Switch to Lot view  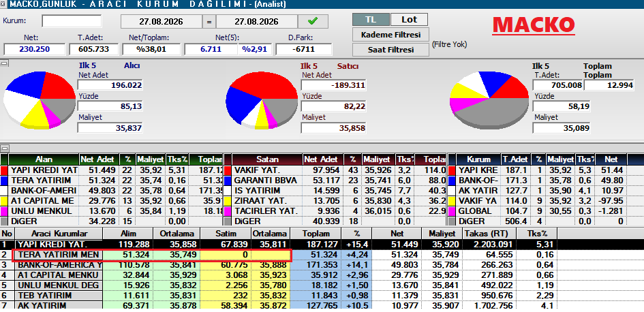coord(409,19)
